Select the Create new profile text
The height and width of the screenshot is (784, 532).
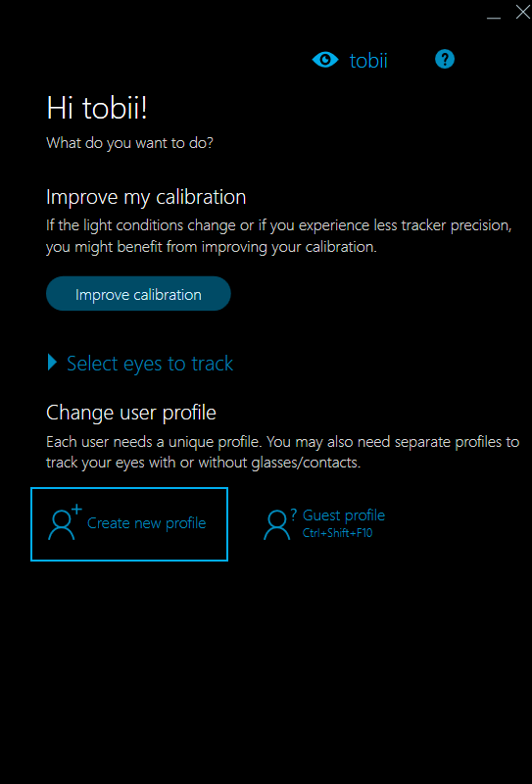point(147,523)
